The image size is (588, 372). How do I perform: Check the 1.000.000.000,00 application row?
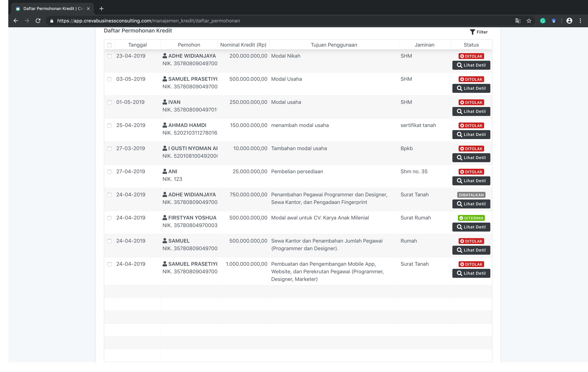point(109,264)
